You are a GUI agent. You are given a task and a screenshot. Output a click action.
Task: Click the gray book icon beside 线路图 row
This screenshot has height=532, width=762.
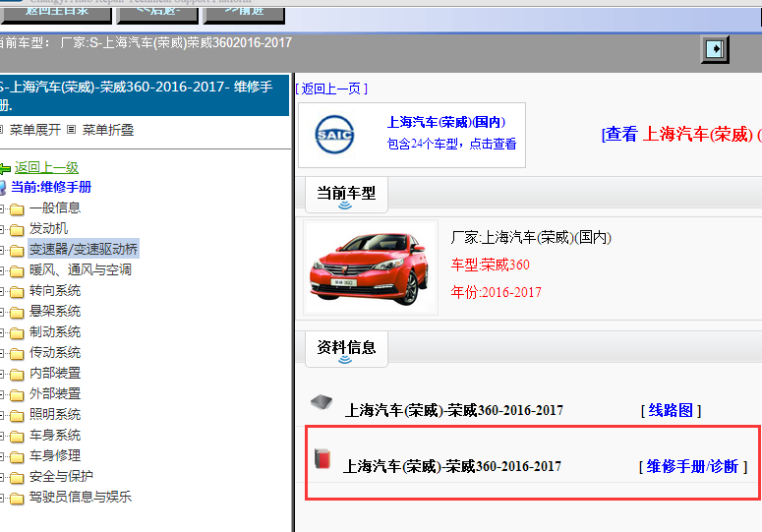[322, 402]
